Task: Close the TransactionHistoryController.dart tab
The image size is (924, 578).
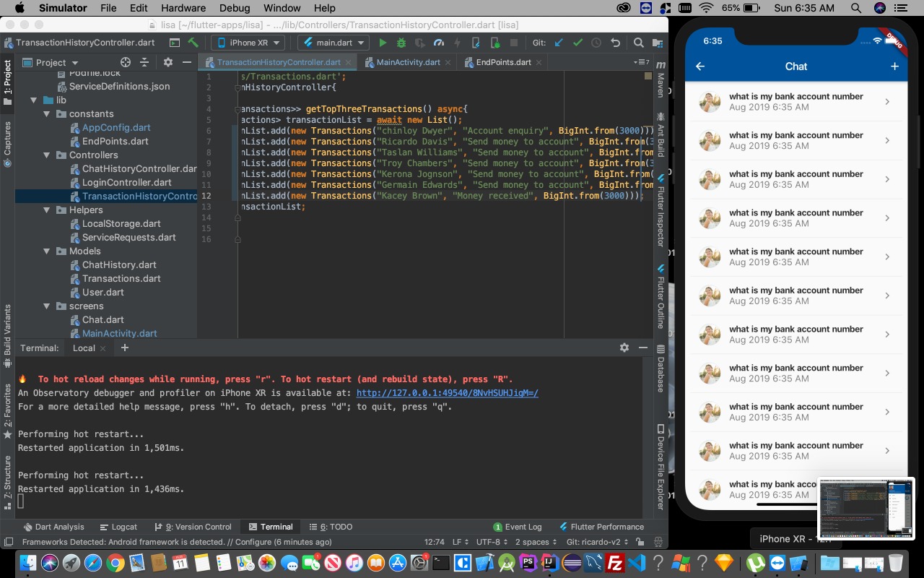Action: [x=350, y=62]
